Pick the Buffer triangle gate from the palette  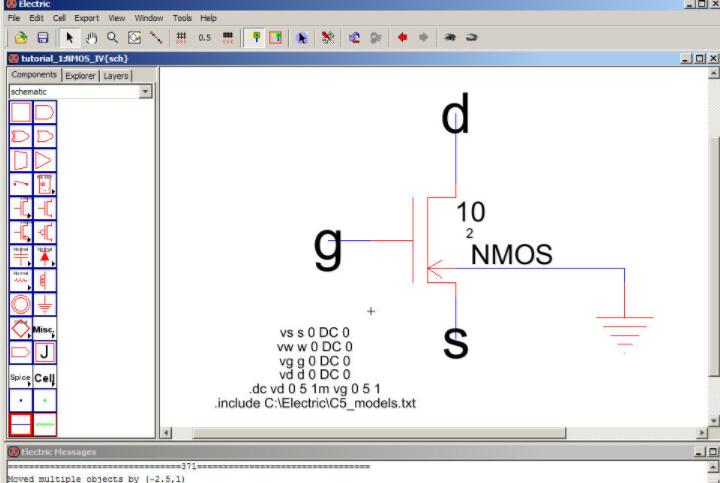pyautogui.click(x=45, y=159)
